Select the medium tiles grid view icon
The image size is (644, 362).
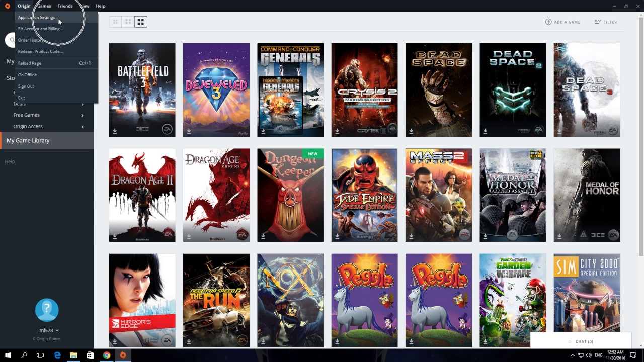pos(128,22)
